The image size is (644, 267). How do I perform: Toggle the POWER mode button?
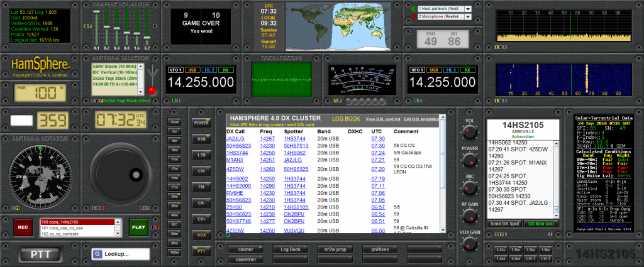click(x=202, y=123)
